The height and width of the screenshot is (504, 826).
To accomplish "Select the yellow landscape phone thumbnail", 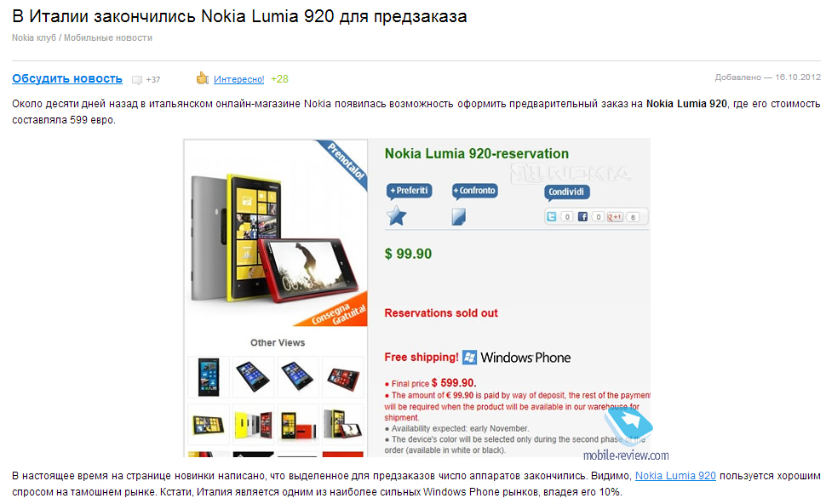I will (209, 424).
